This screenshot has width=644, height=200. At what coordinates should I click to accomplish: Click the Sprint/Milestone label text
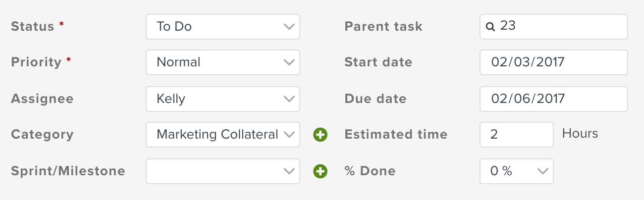[x=68, y=171]
